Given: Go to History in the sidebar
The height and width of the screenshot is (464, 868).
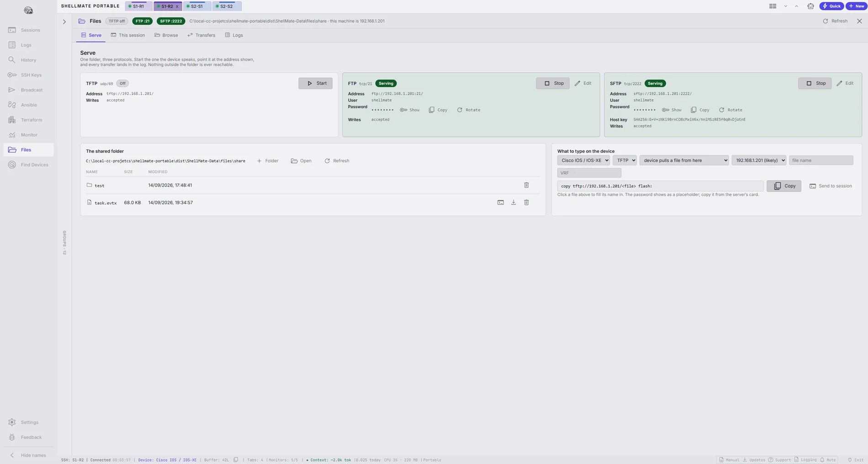Looking at the screenshot, I should click(28, 60).
